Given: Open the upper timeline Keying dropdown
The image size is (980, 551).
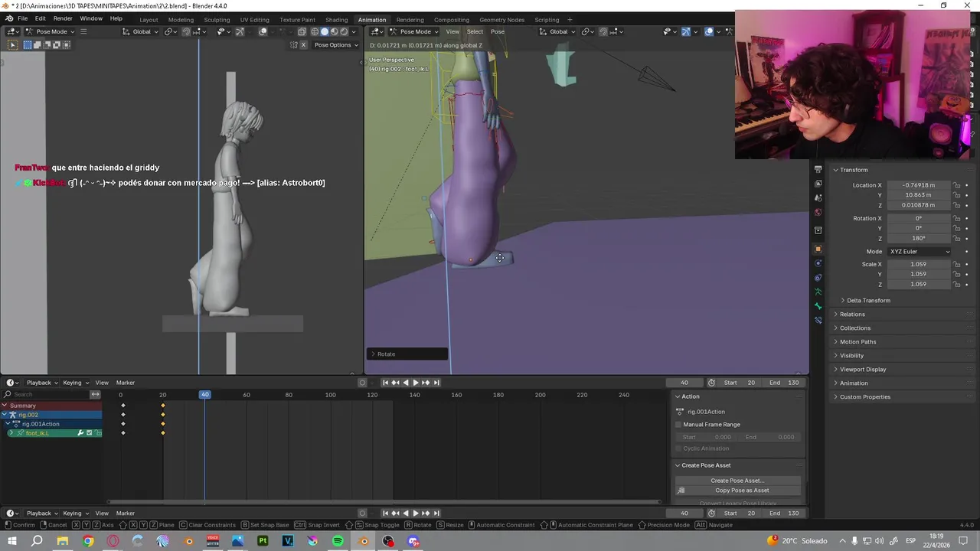Looking at the screenshot, I should 75,383.
